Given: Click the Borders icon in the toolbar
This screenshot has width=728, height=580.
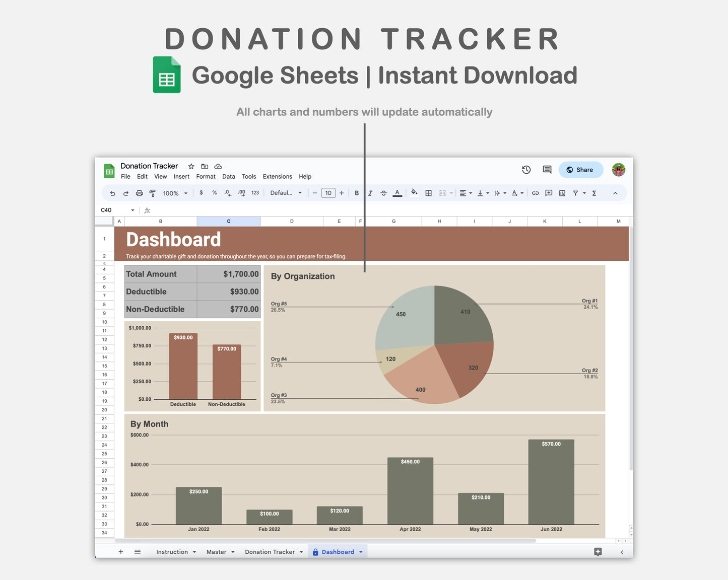Looking at the screenshot, I should (x=429, y=193).
